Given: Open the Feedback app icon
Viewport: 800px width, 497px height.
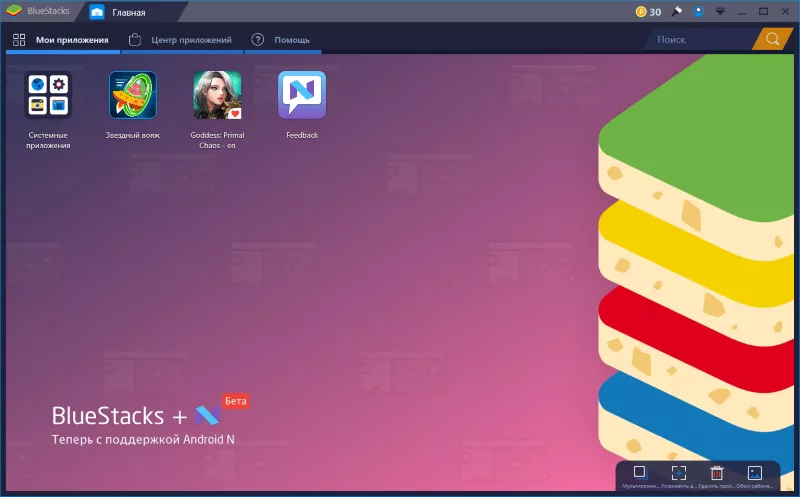Looking at the screenshot, I should 302,95.
